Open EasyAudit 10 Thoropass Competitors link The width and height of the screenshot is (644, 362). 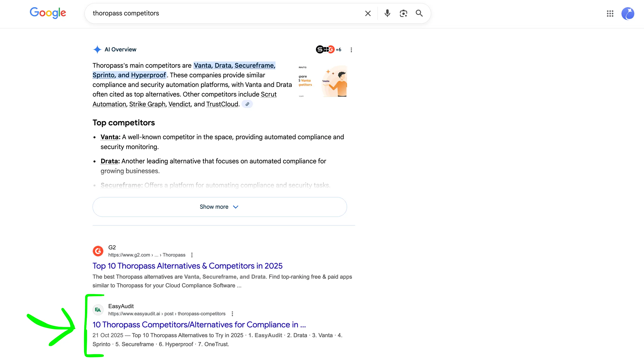click(x=199, y=324)
